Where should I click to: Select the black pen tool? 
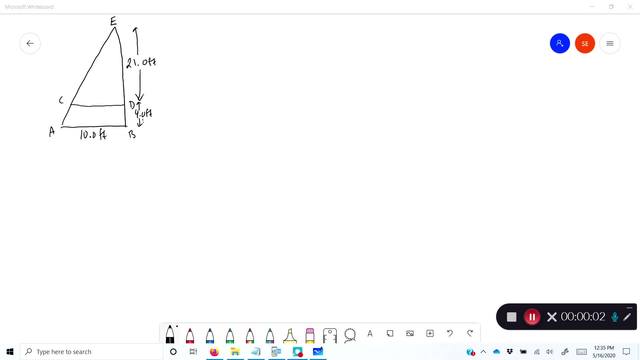pos(170,334)
